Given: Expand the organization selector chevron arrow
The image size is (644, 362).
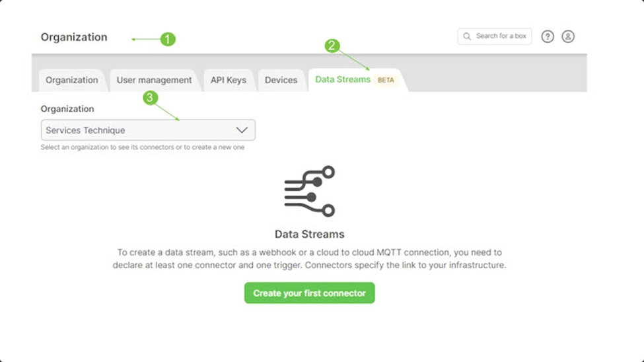Looking at the screenshot, I should [x=242, y=130].
